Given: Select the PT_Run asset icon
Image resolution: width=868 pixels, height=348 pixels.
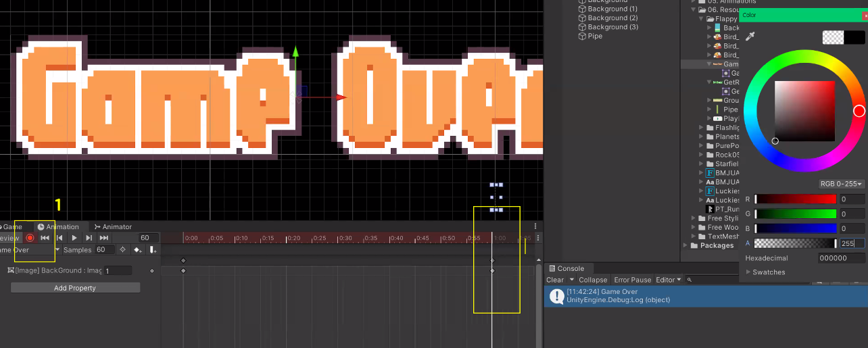Looking at the screenshot, I should coord(710,209).
